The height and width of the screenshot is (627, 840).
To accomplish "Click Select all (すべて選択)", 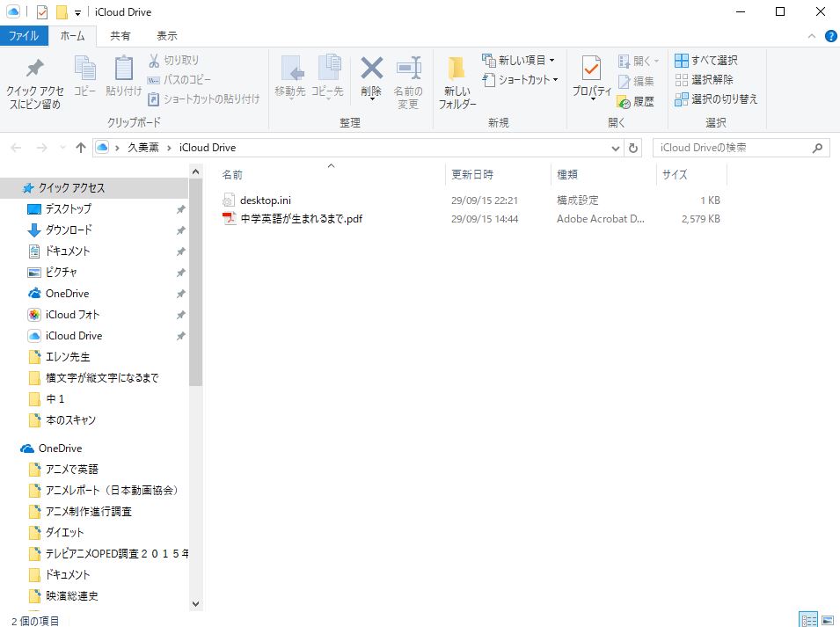I will click(x=706, y=61).
